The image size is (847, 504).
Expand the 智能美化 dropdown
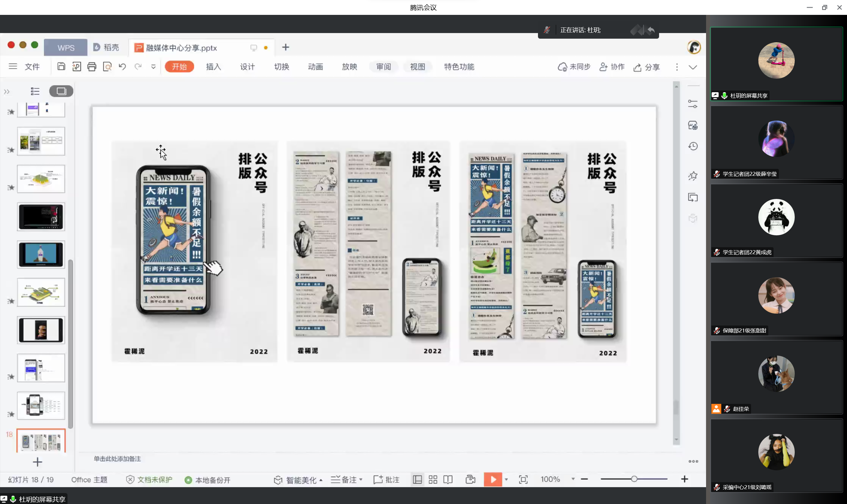click(321, 480)
